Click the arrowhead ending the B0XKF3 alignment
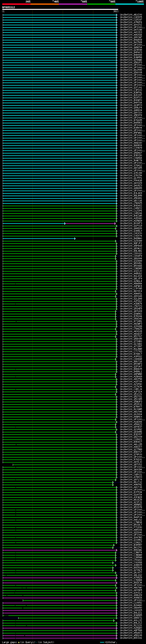The height and width of the screenshot is (644, 146). (x=115, y=223)
